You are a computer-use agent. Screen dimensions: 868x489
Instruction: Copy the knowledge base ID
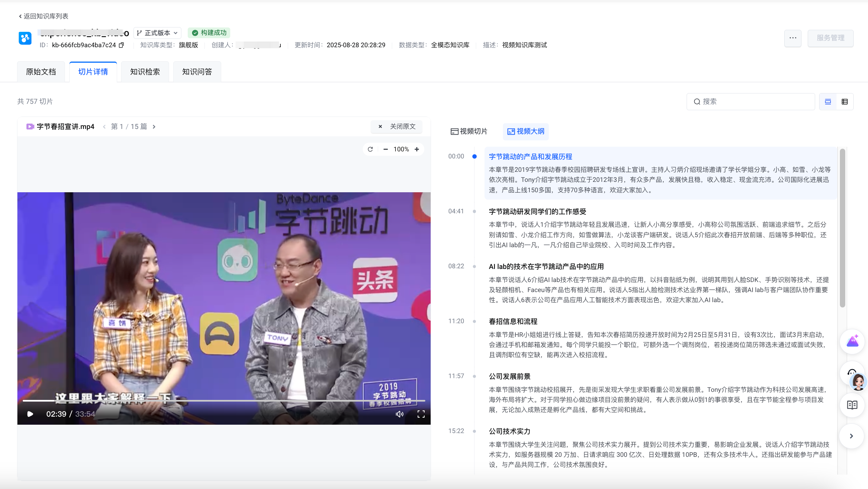click(121, 45)
